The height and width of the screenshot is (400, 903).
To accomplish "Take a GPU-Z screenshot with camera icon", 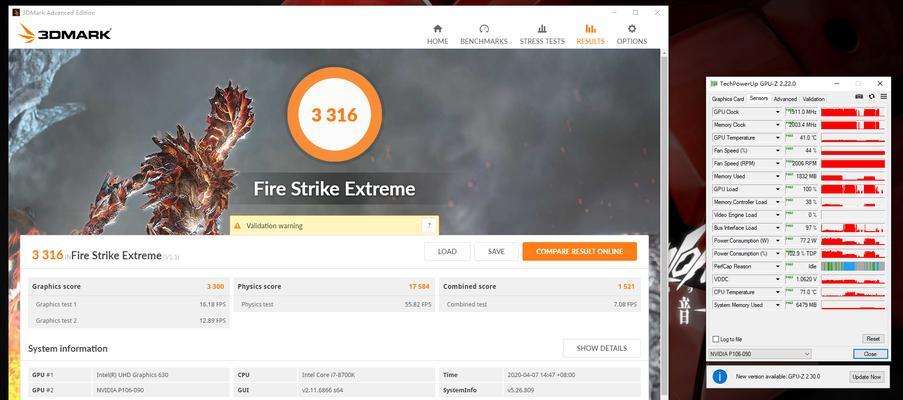I will (859, 97).
